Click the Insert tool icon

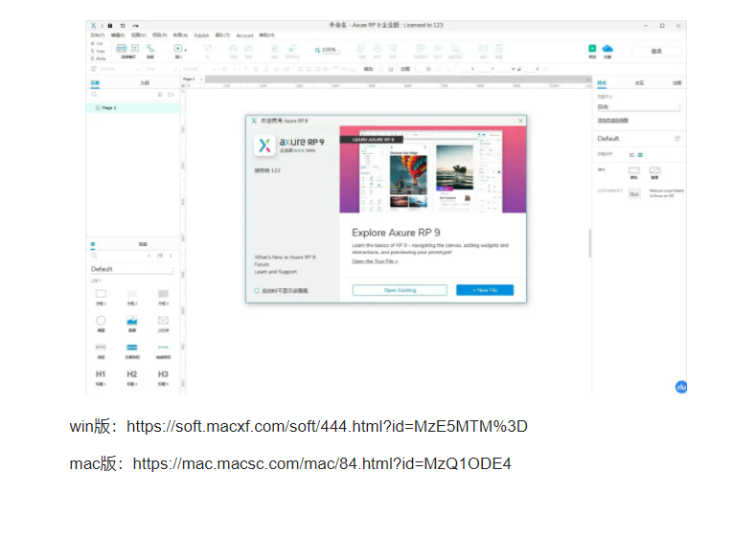177,48
